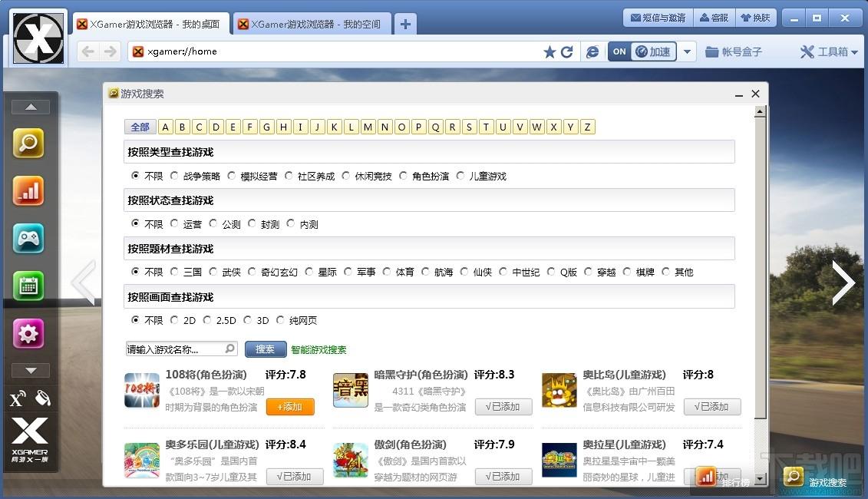
Task: Open a new tab with plus button
Action: click(405, 25)
